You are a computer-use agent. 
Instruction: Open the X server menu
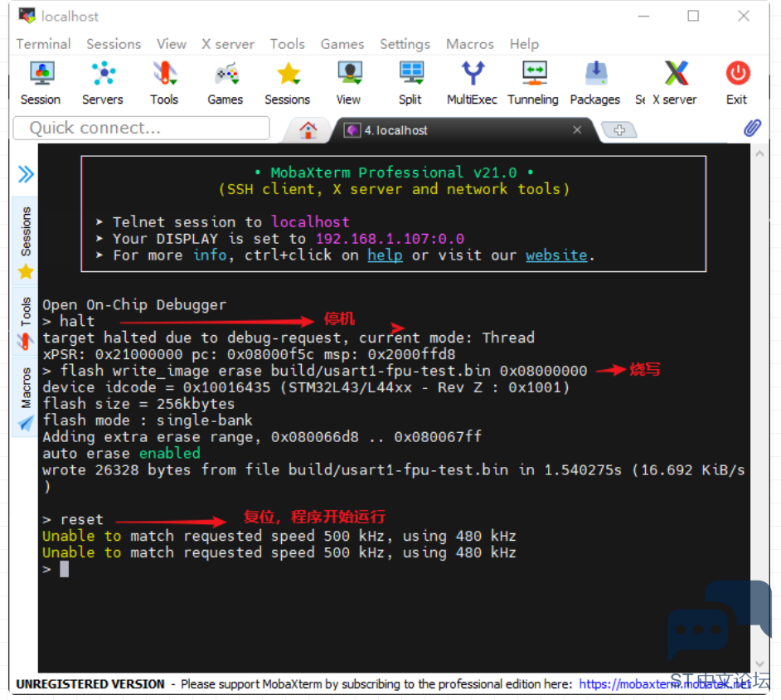[x=228, y=44]
